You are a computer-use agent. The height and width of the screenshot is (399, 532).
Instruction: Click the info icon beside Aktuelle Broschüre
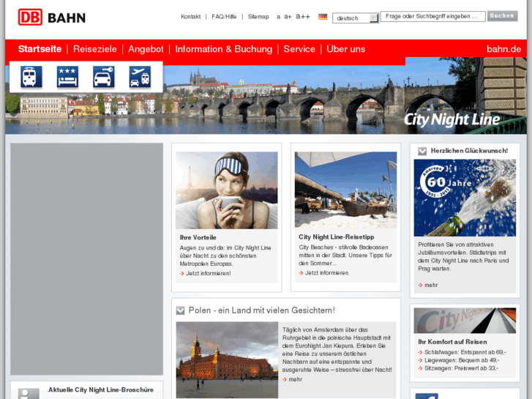(29, 393)
